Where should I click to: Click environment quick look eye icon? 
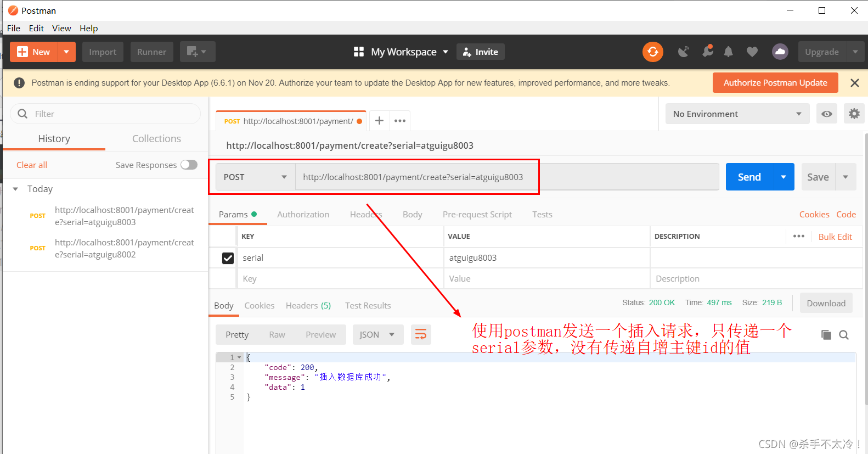click(x=827, y=114)
